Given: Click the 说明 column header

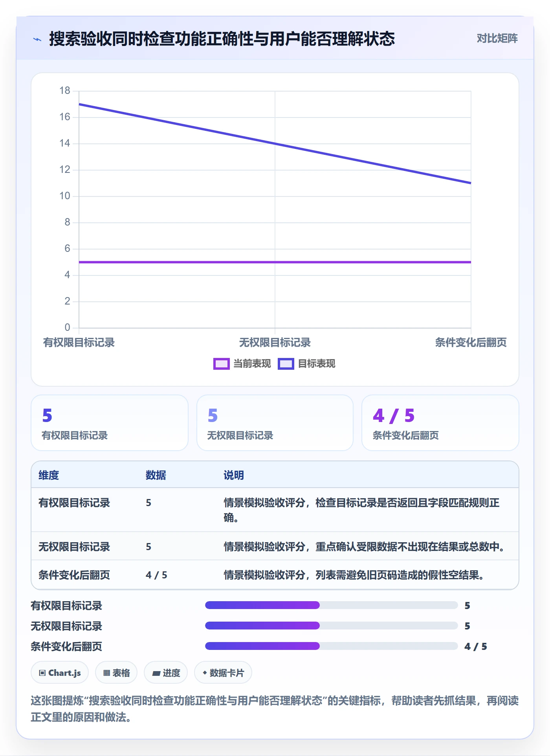Looking at the screenshot, I should coord(234,475).
